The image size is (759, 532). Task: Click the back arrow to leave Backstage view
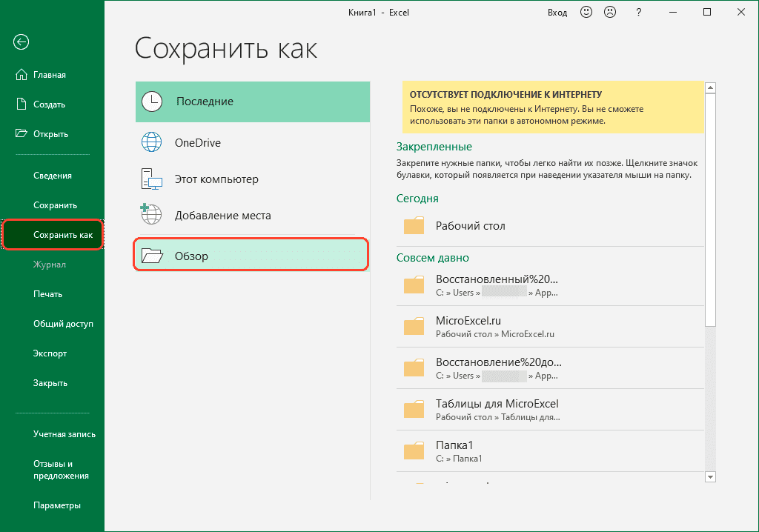(x=20, y=42)
